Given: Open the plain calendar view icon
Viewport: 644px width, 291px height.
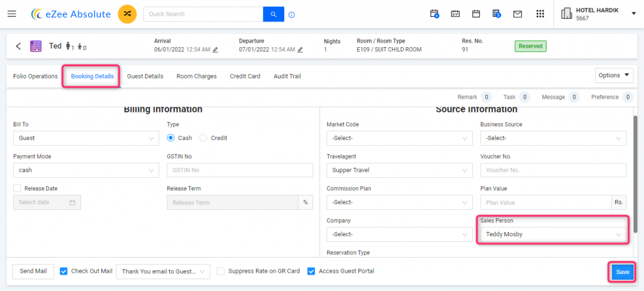Looking at the screenshot, I should [x=476, y=14].
